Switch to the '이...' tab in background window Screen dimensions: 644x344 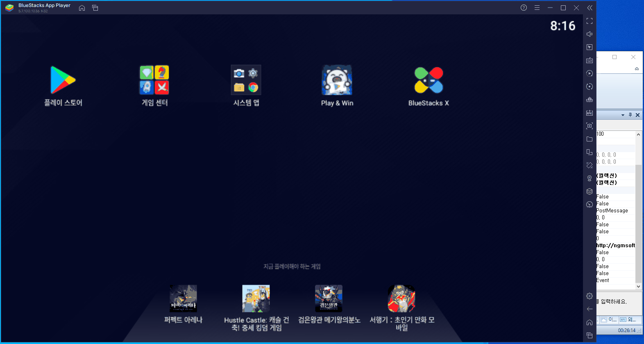[x=609, y=320]
